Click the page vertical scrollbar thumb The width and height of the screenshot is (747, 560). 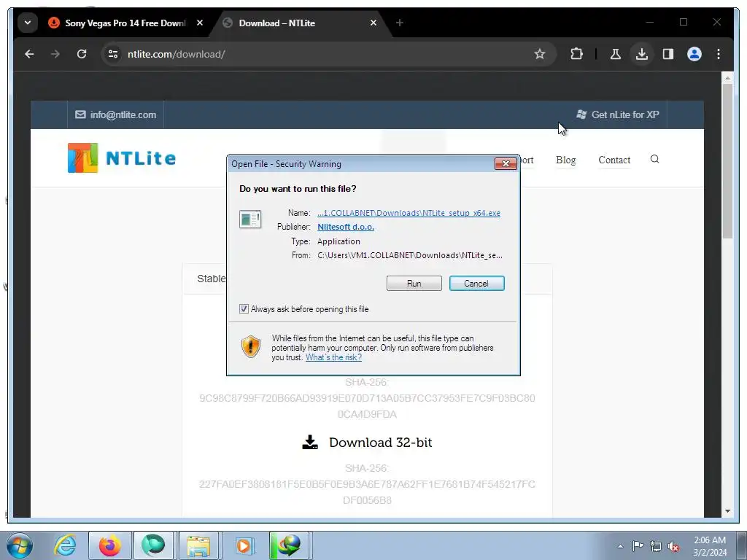[727, 161]
